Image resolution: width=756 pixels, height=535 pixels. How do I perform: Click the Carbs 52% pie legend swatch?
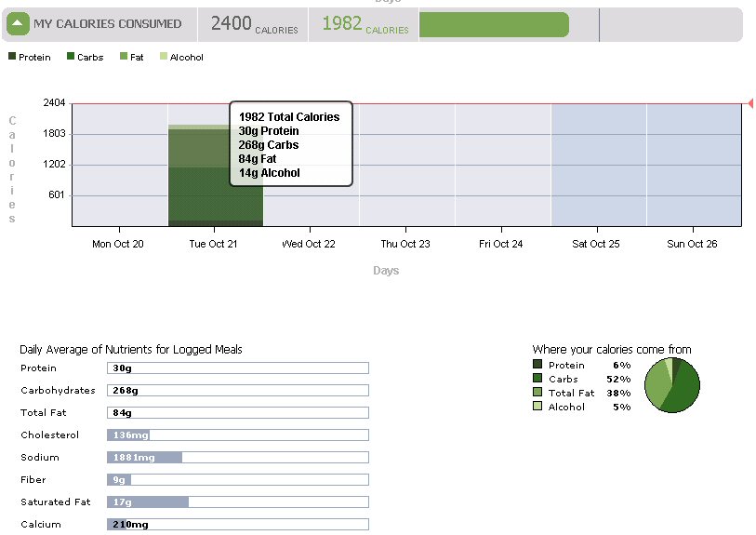click(x=537, y=379)
